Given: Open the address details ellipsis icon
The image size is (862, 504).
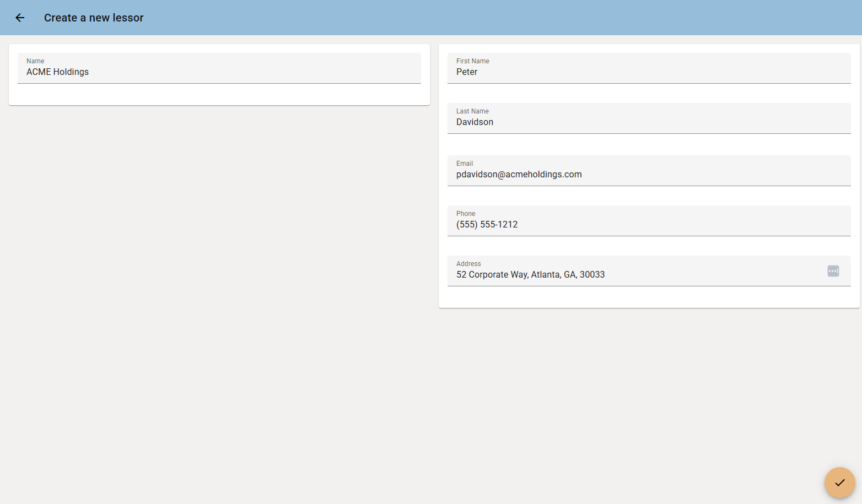Looking at the screenshot, I should [833, 271].
